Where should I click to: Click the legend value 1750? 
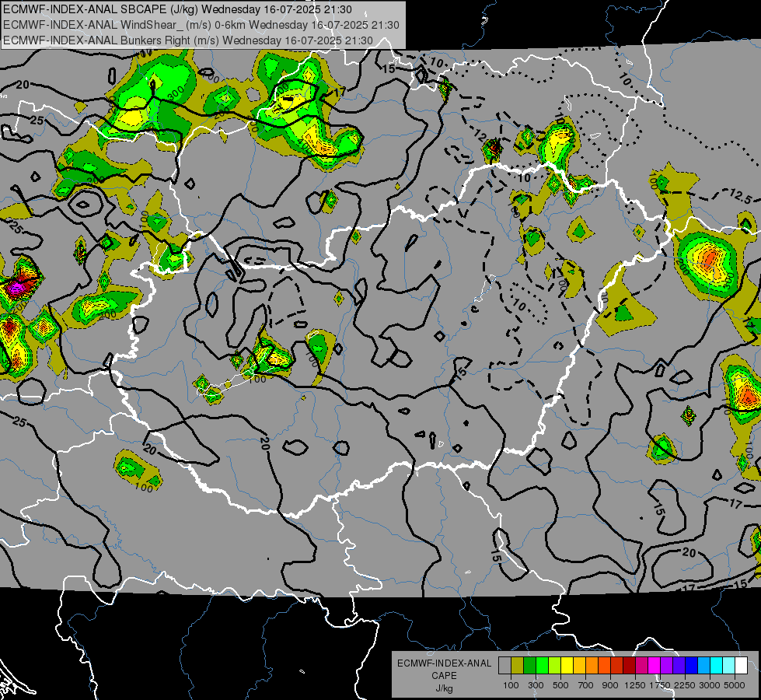point(660,685)
